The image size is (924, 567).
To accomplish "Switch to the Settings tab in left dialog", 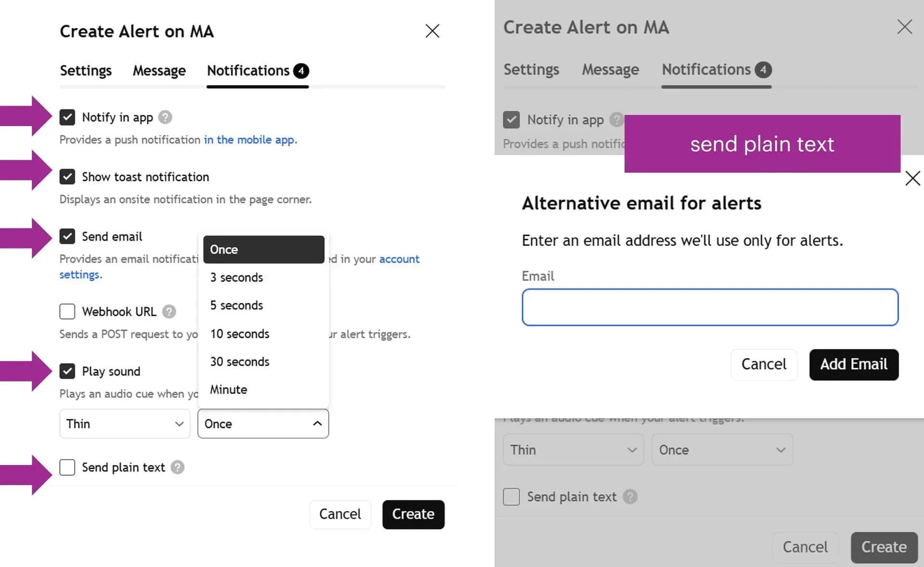I will 86,71.
